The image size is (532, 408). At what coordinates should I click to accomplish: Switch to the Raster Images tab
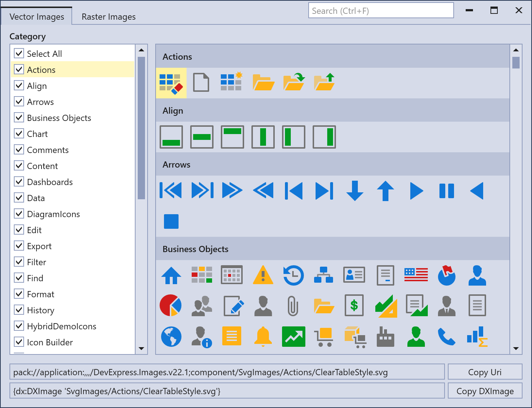tap(109, 17)
